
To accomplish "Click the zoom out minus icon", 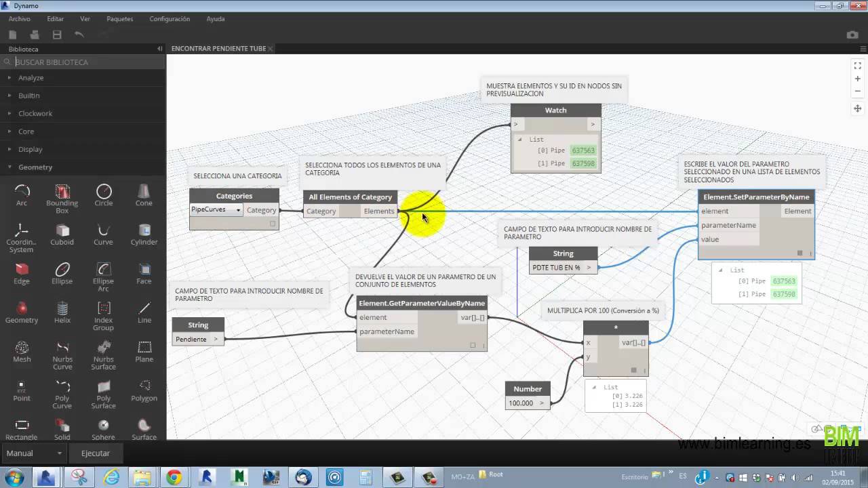I will point(858,91).
